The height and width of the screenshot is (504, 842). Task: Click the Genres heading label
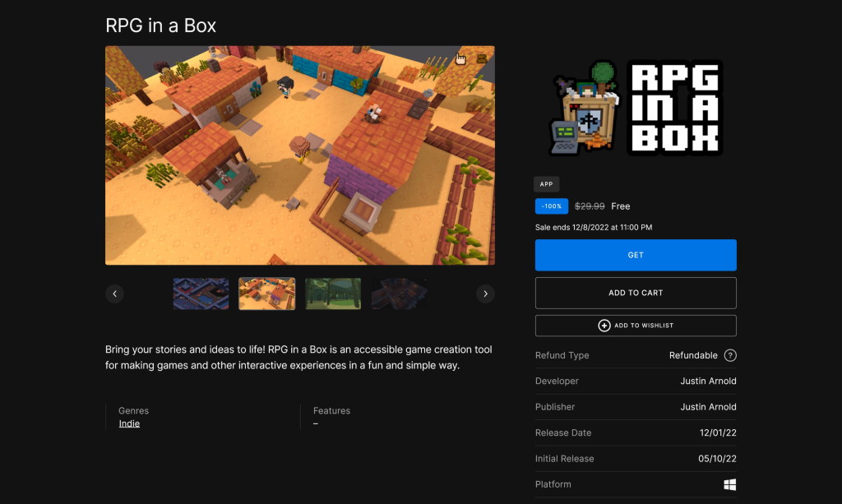[x=133, y=410]
